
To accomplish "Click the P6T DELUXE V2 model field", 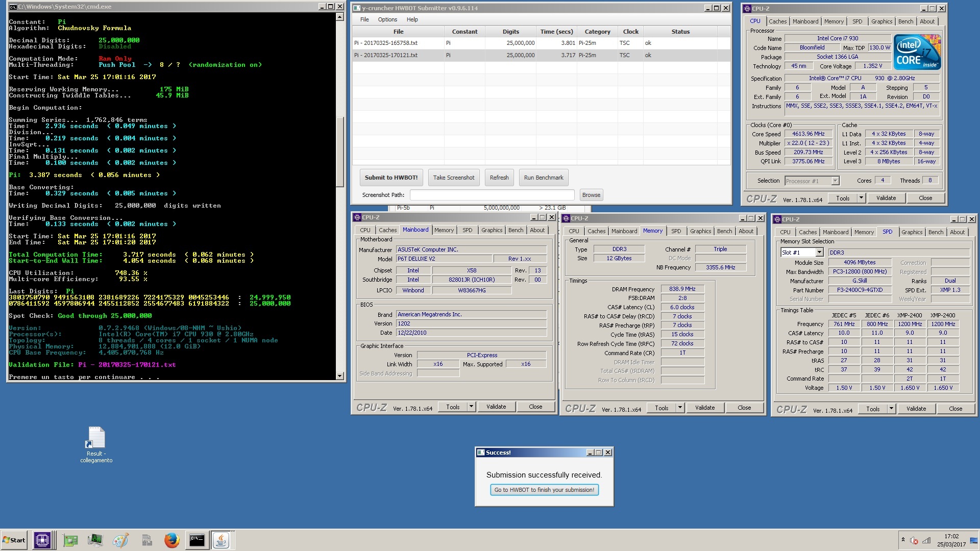I will [444, 259].
